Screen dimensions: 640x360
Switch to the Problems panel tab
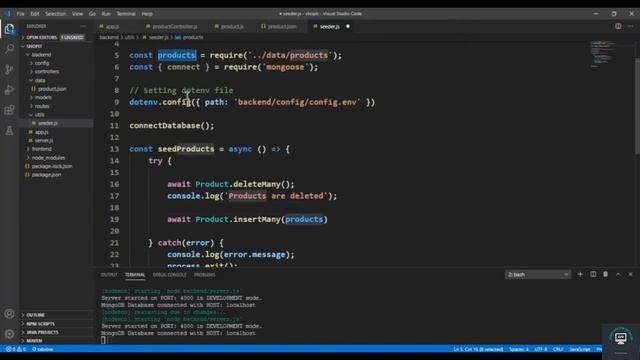(204, 275)
